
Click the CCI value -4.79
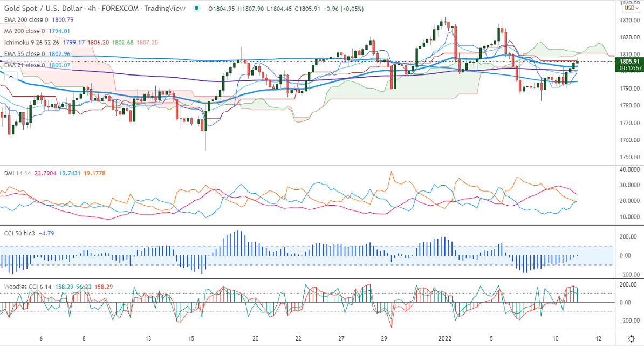[x=46, y=233]
